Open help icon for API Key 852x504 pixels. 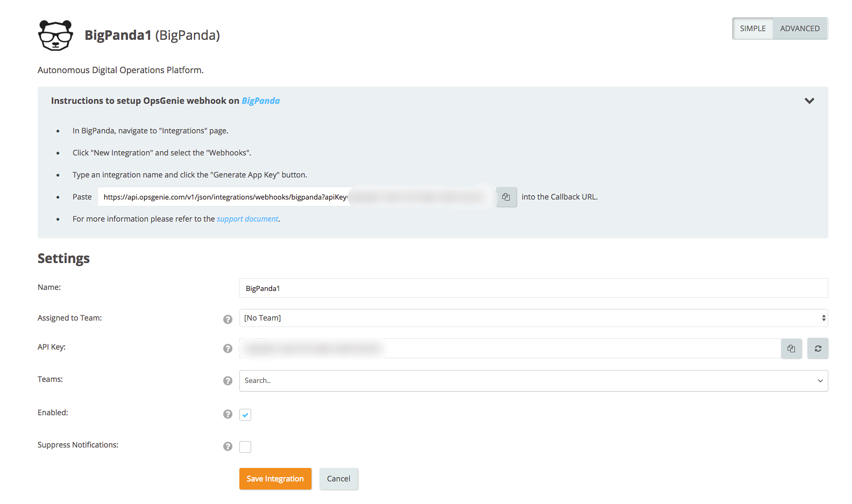228,349
